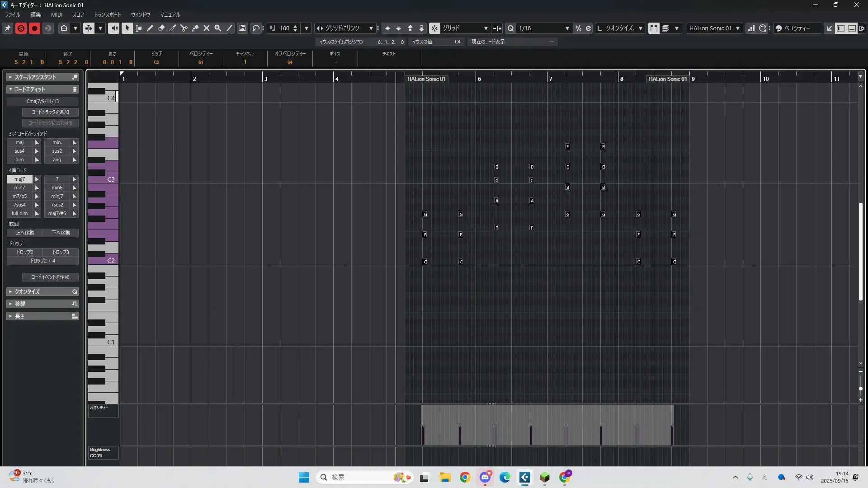
Task: Select the Draw pencil tool
Action: [x=150, y=28]
